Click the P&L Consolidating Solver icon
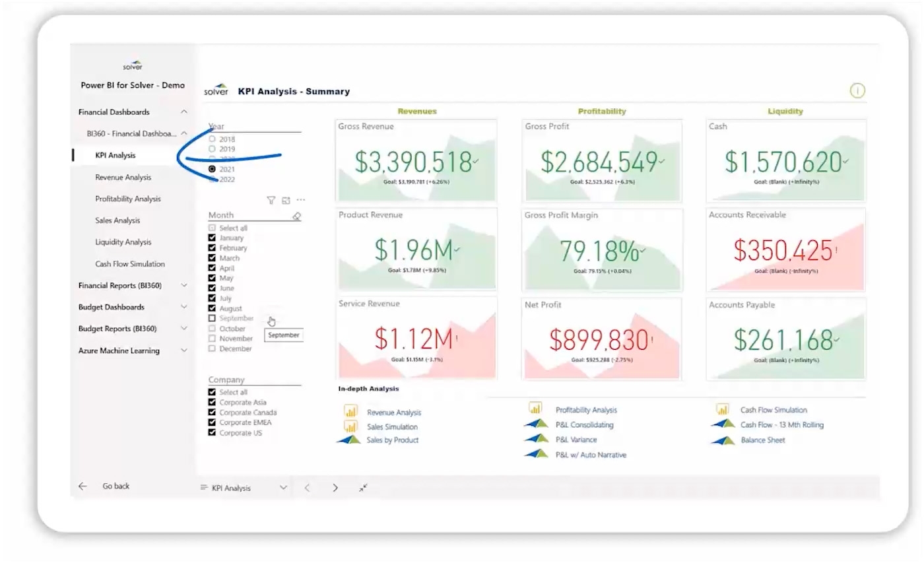 tap(536, 424)
